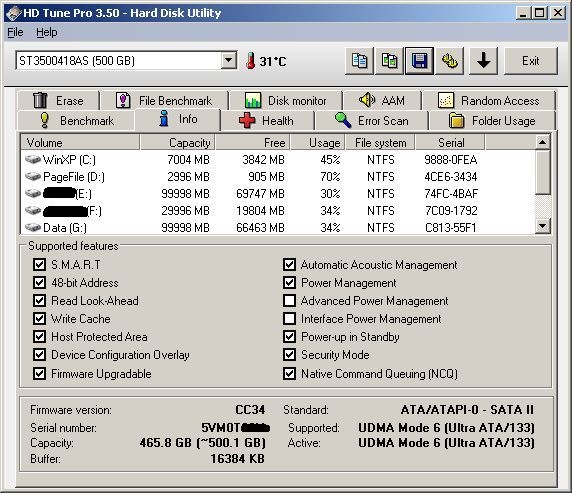Open the Benchmark tab

[x=76, y=120]
